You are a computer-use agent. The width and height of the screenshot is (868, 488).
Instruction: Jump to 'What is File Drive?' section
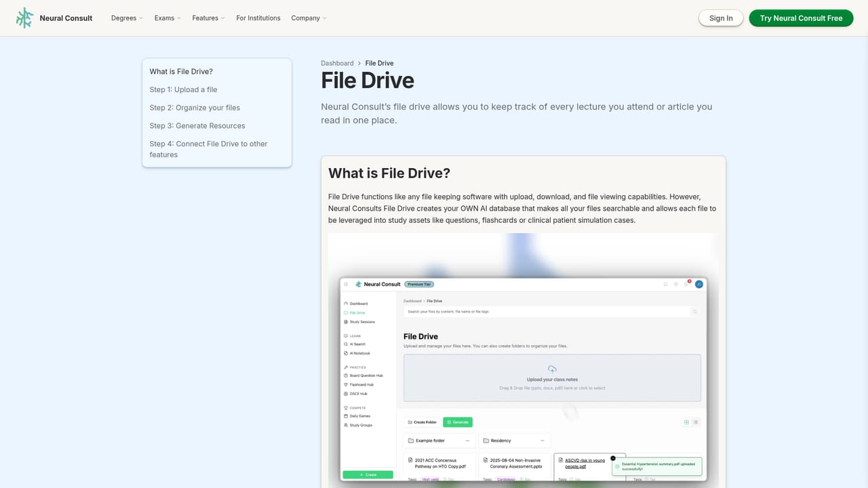[x=181, y=72]
